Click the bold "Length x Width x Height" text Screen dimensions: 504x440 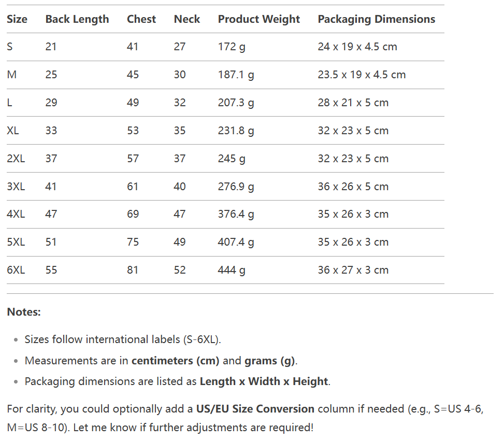click(x=264, y=381)
